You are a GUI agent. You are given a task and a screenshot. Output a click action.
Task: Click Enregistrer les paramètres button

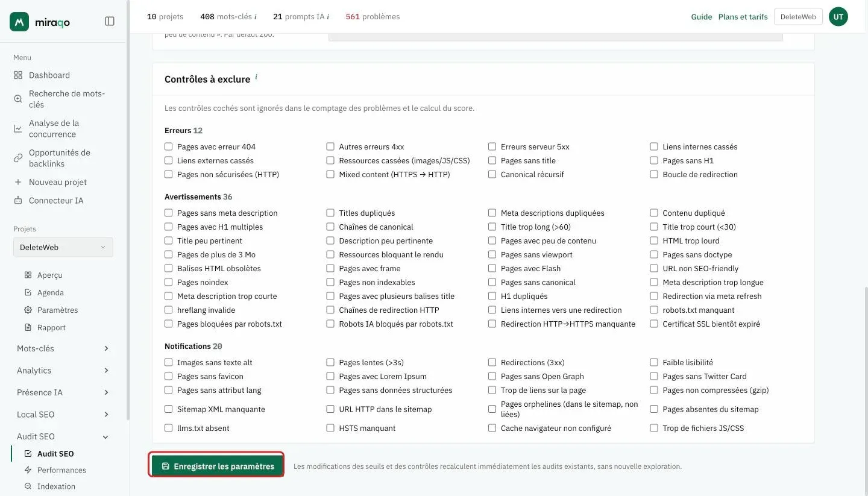[x=217, y=466]
